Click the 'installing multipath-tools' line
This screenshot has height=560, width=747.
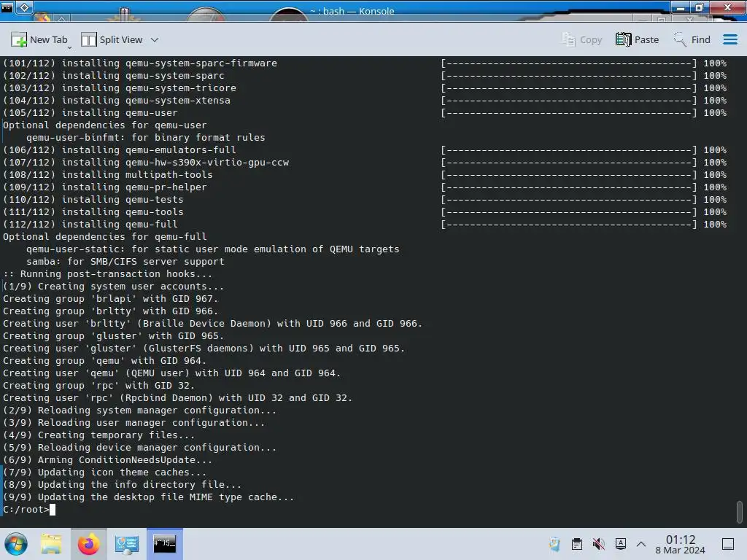pyautogui.click(x=108, y=175)
